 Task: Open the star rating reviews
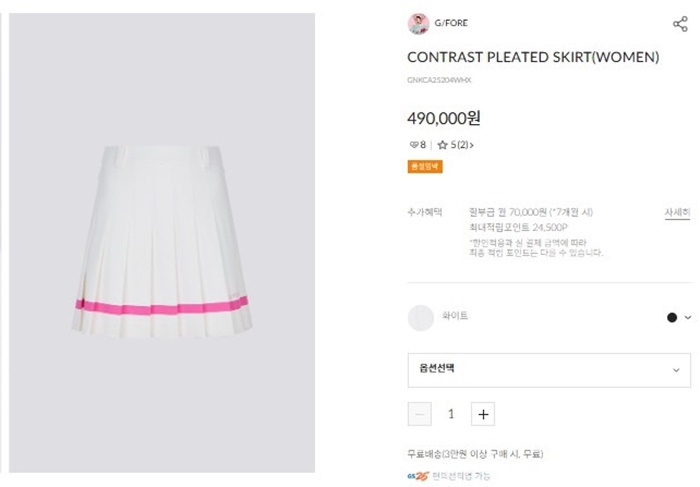pyautogui.click(x=455, y=145)
